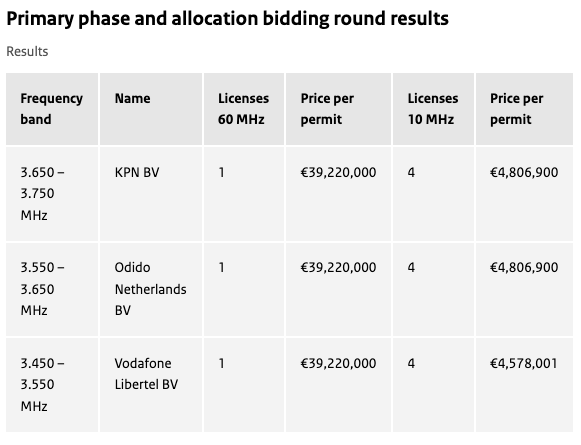
Task: Click KPN's 10 MHz license count of 4
Action: (434, 194)
